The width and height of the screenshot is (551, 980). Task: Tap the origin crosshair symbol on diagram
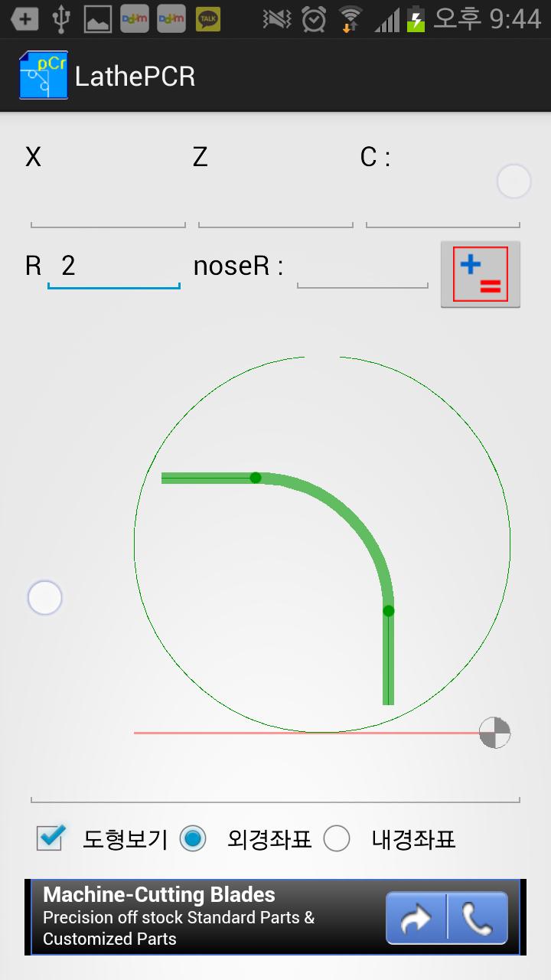click(494, 733)
